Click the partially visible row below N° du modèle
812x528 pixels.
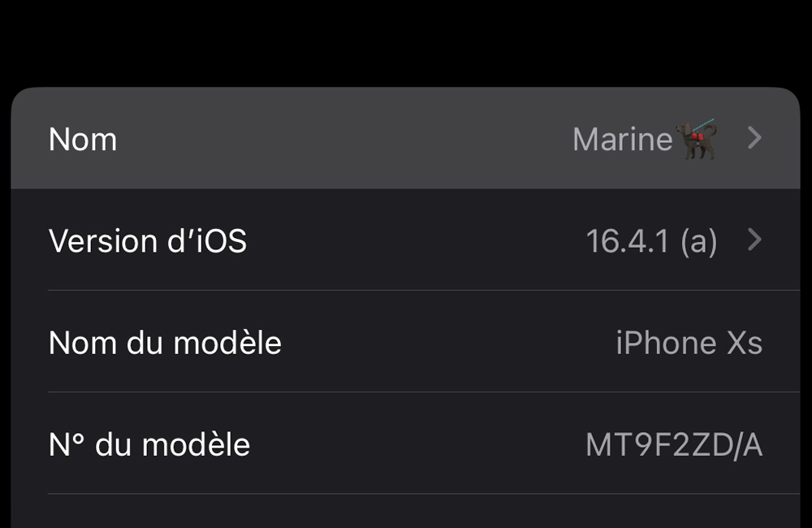(406, 513)
